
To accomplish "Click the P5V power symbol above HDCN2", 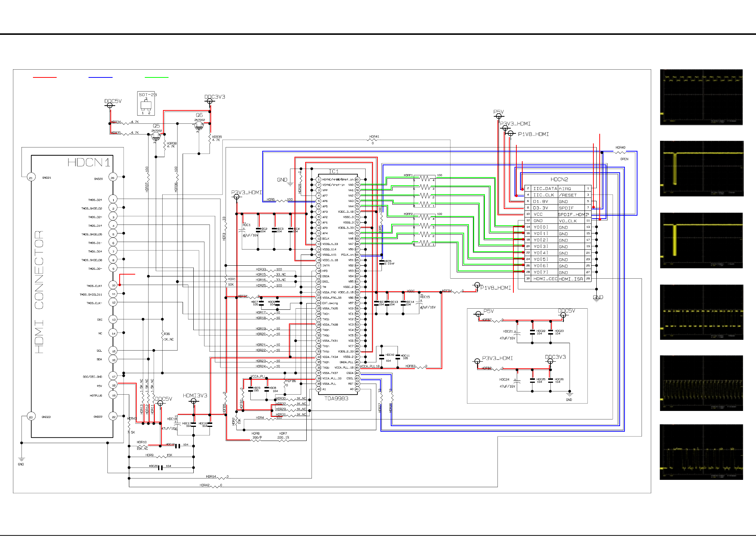I will (x=499, y=116).
